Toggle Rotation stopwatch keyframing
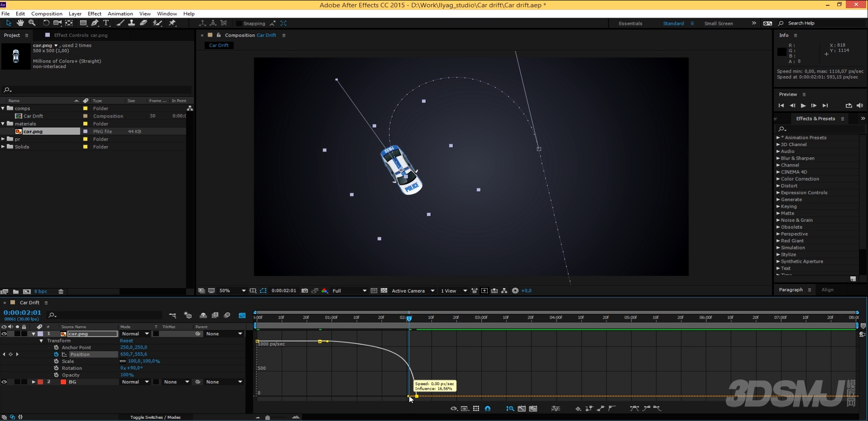The height and width of the screenshot is (421, 868). [56, 368]
